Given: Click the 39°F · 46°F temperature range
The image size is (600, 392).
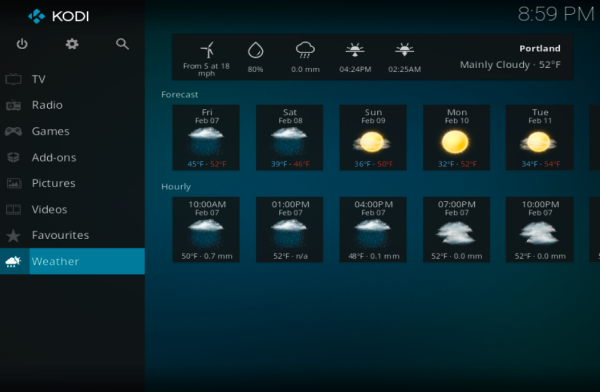Looking at the screenshot, I should pyautogui.click(x=290, y=164).
